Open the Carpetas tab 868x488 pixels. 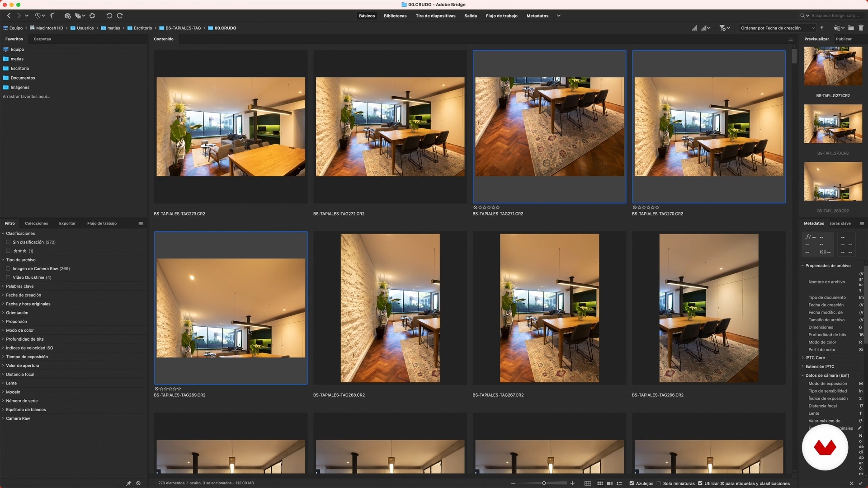(x=42, y=39)
